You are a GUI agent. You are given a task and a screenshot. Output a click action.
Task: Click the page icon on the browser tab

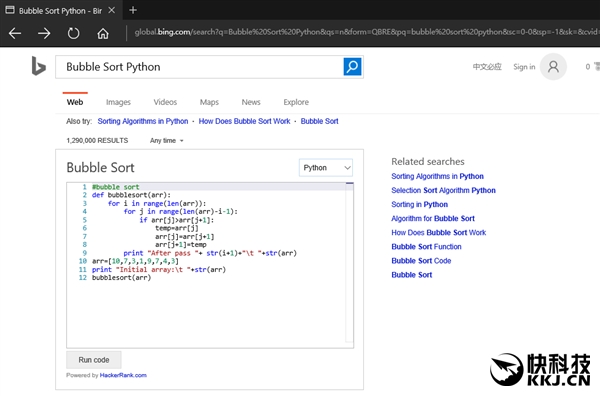pos(10,10)
